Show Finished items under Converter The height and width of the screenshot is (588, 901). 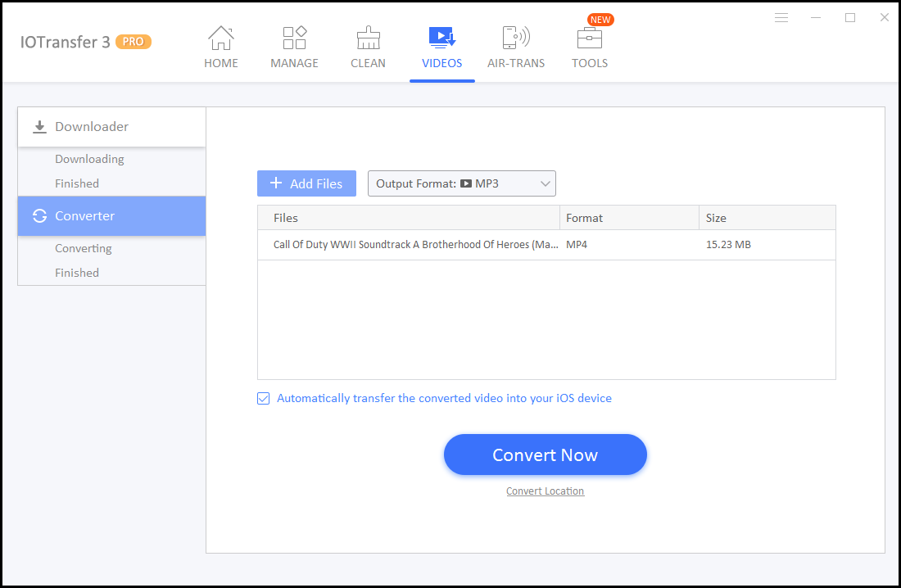[x=77, y=273]
